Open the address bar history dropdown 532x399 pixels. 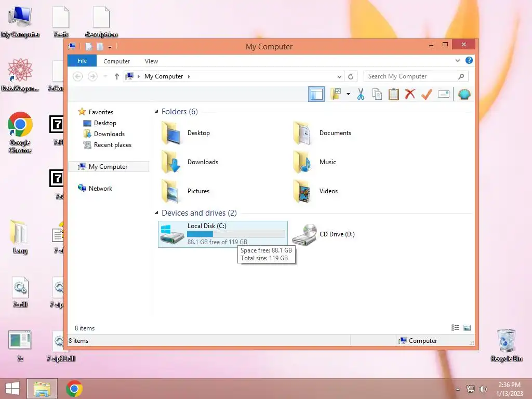tap(339, 76)
